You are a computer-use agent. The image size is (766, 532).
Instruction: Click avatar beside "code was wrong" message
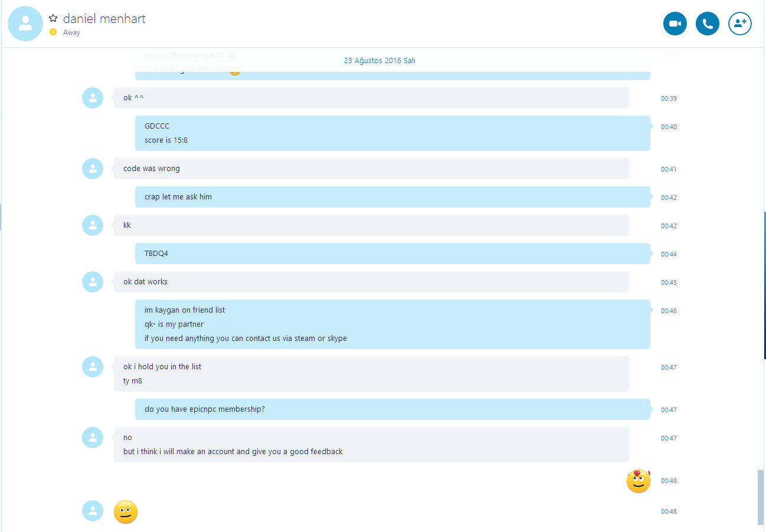click(93, 169)
